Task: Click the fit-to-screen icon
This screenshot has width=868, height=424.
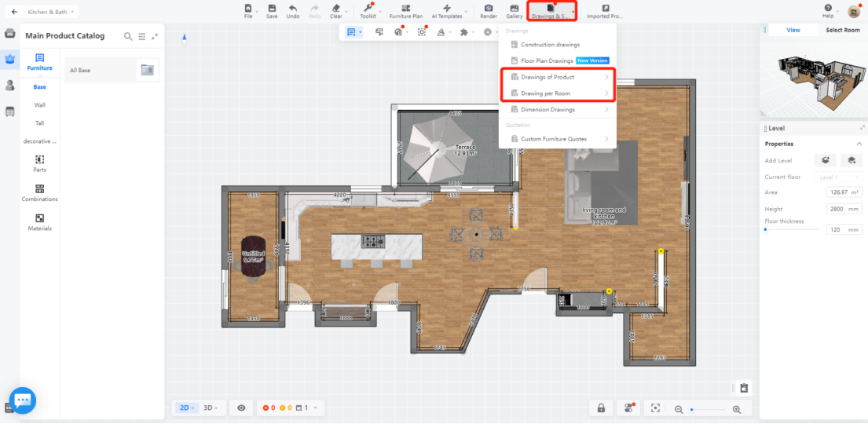Action: pos(655,408)
